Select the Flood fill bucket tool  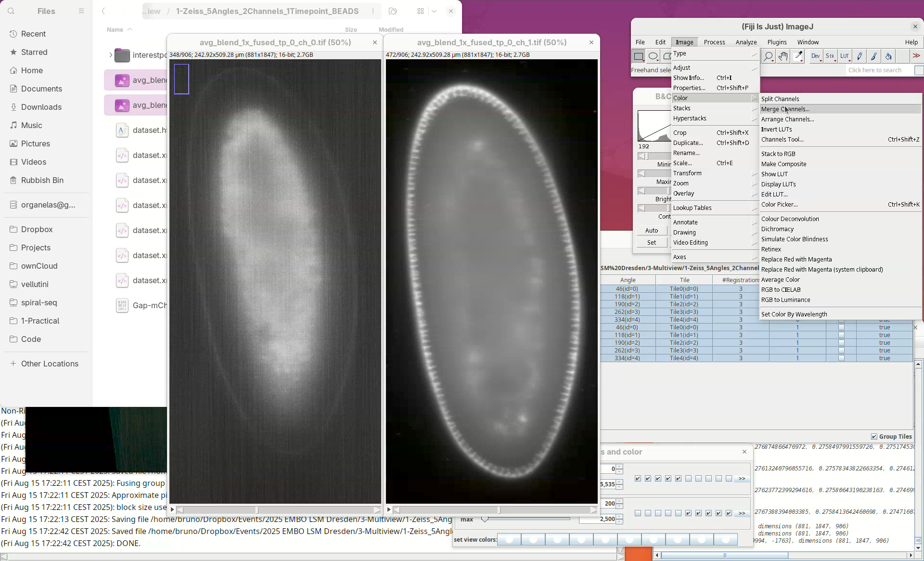888,56
